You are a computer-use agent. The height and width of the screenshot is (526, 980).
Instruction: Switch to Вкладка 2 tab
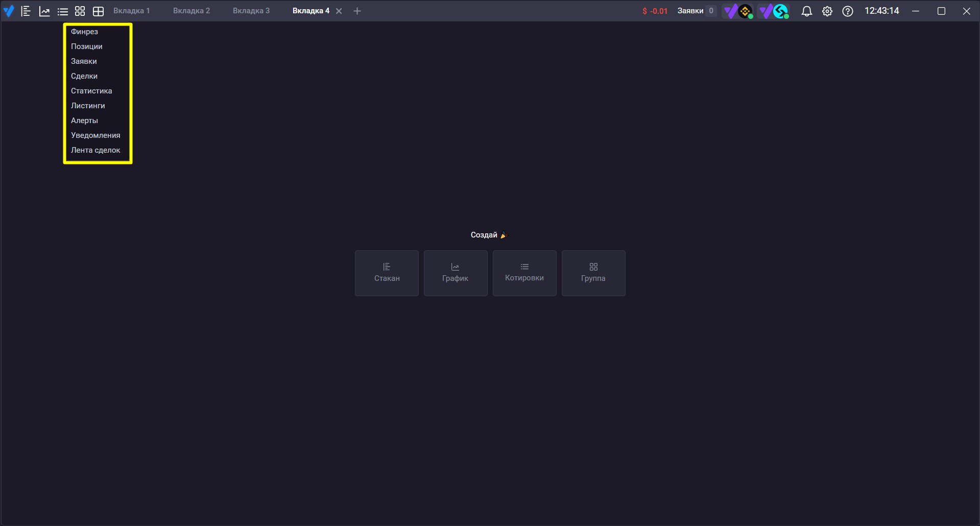click(192, 11)
